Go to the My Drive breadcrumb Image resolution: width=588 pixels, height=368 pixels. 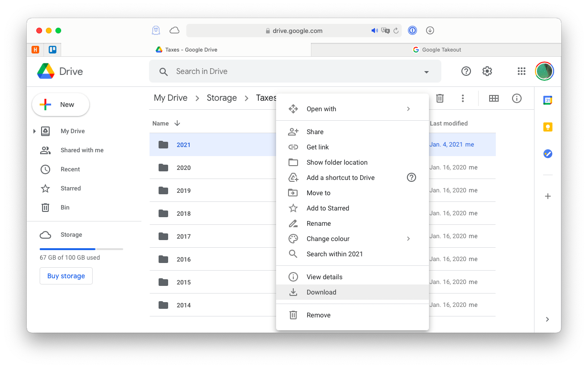point(171,98)
